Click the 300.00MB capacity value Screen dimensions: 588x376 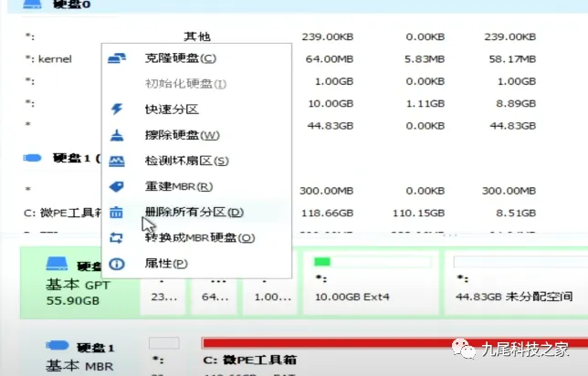[326, 191]
